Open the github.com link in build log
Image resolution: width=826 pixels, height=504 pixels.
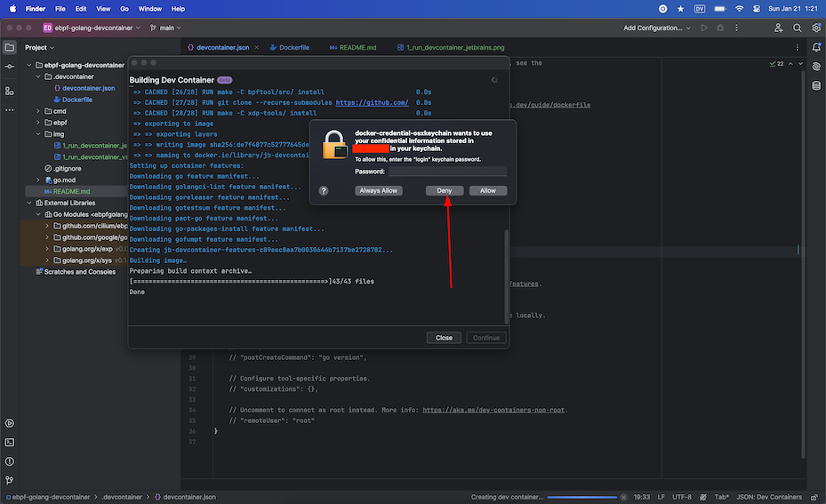coord(372,103)
